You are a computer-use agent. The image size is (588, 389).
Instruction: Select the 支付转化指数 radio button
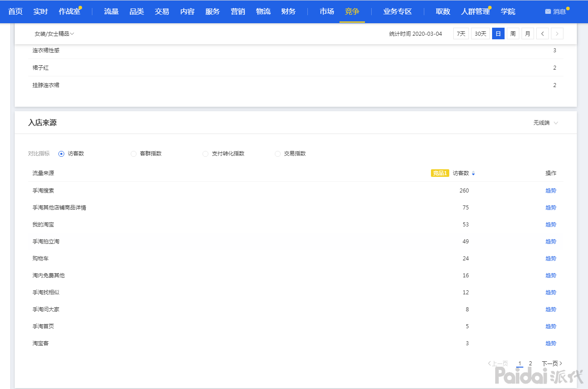(x=205, y=154)
